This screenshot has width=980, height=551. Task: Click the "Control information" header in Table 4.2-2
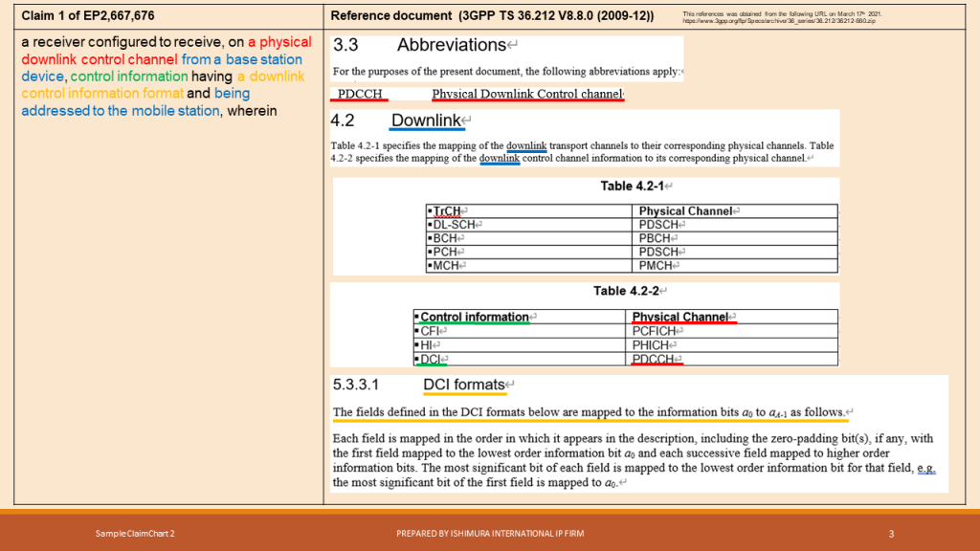(x=474, y=316)
